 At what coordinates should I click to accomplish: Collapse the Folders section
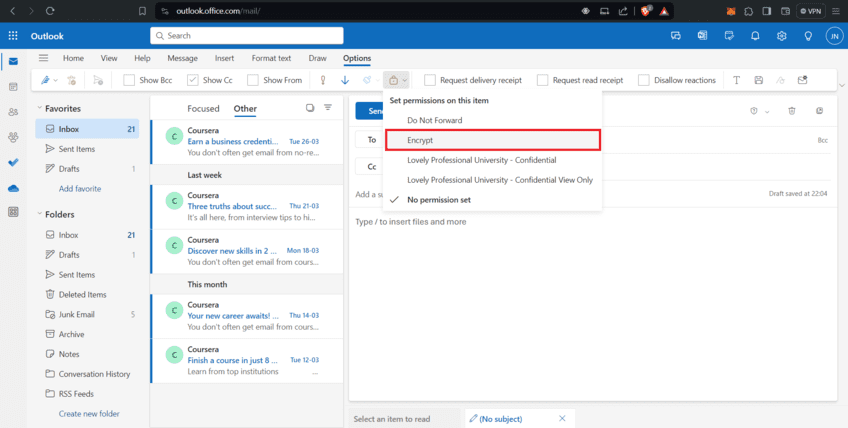(x=39, y=214)
